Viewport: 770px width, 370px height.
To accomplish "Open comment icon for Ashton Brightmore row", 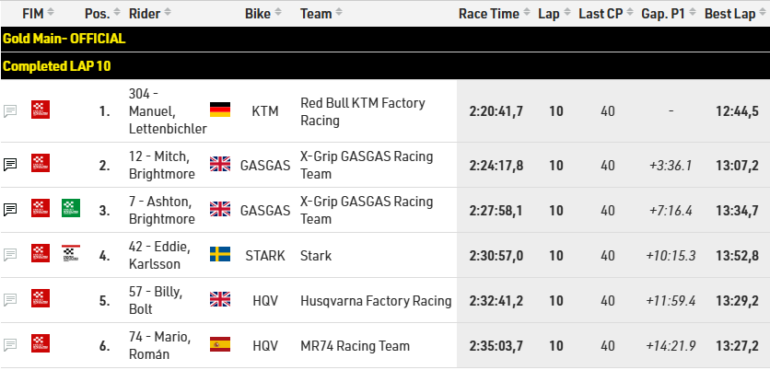I will coord(10,210).
